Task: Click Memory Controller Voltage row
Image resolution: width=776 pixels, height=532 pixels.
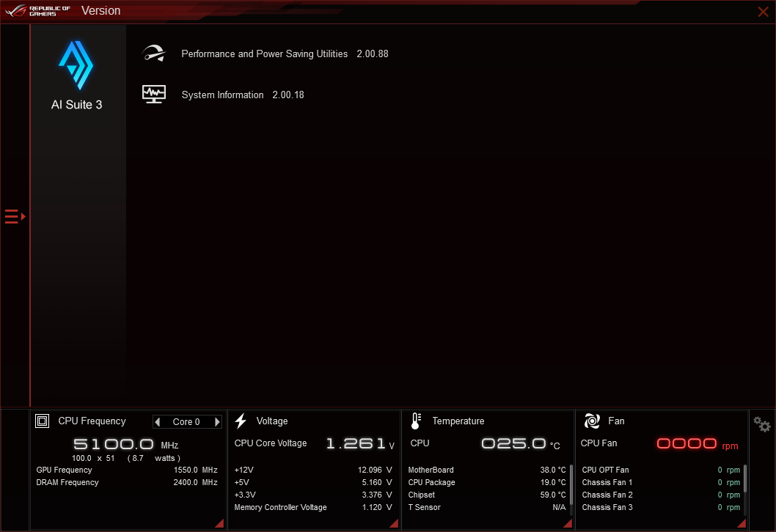Action: pos(313,507)
